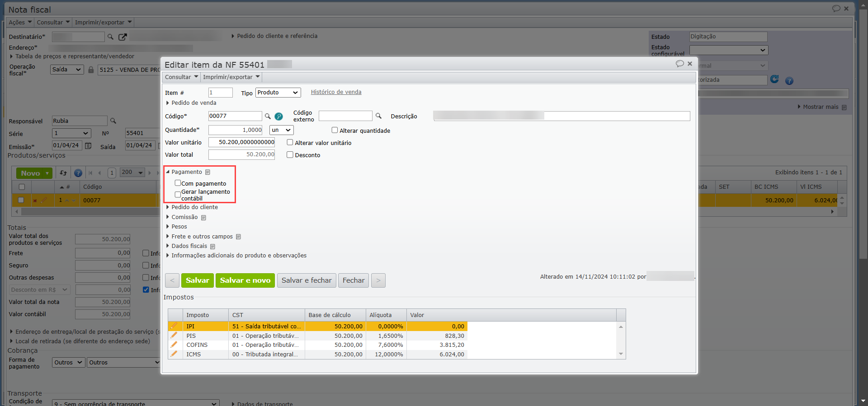
Task: Open the Ações menu in Nota fiscal
Action: coord(20,23)
